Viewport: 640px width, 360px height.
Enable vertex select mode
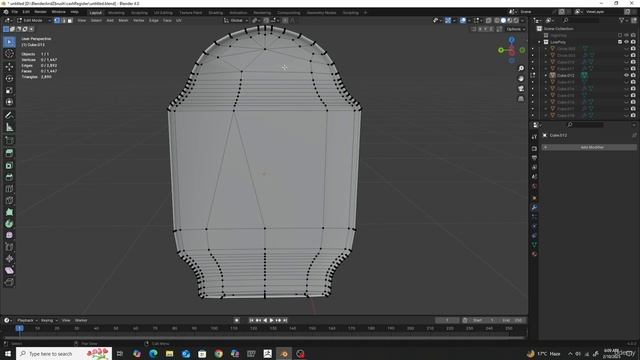(57, 20)
